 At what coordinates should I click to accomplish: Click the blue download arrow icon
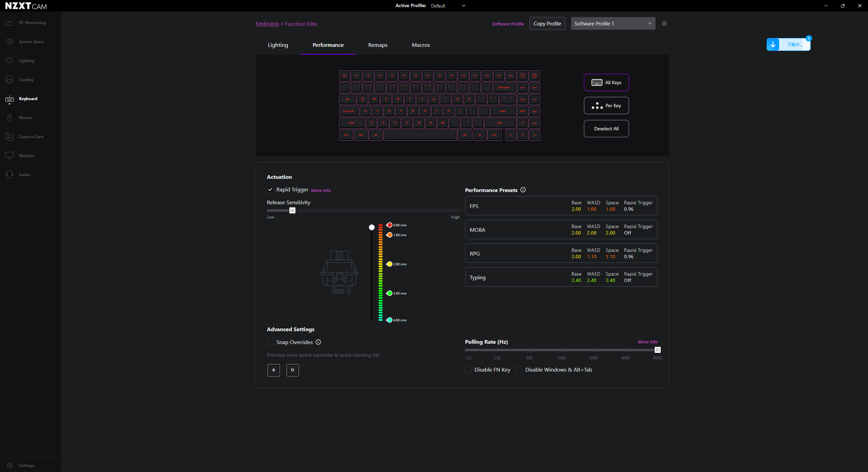pos(773,44)
